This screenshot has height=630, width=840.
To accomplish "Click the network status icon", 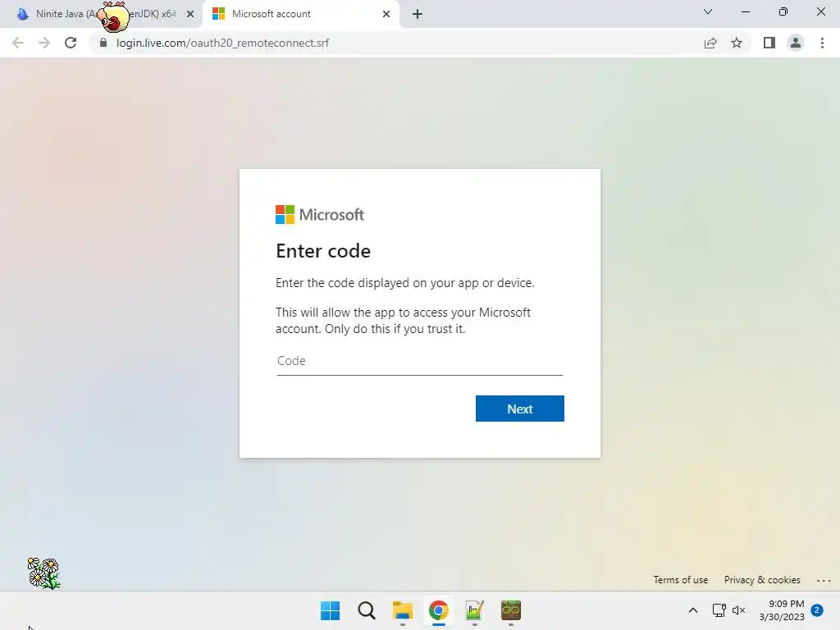I will [719, 610].
